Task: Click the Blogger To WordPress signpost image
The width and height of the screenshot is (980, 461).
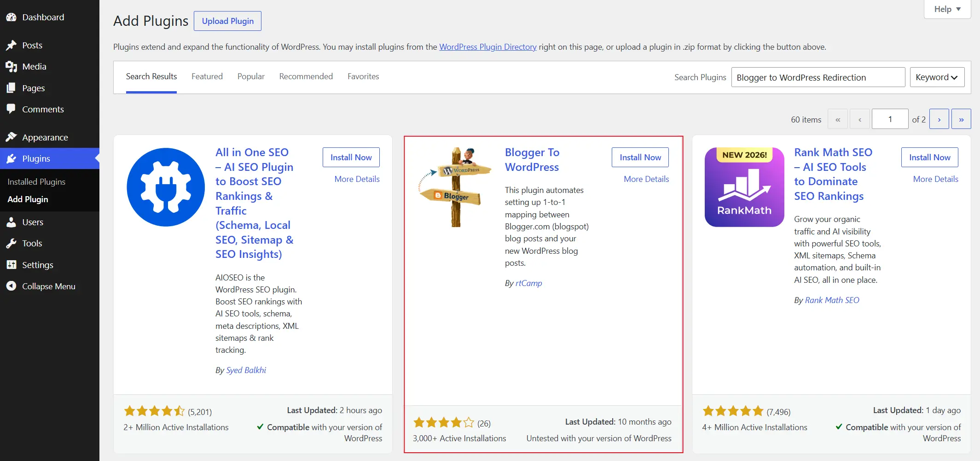Action: (x=455, y=187)
